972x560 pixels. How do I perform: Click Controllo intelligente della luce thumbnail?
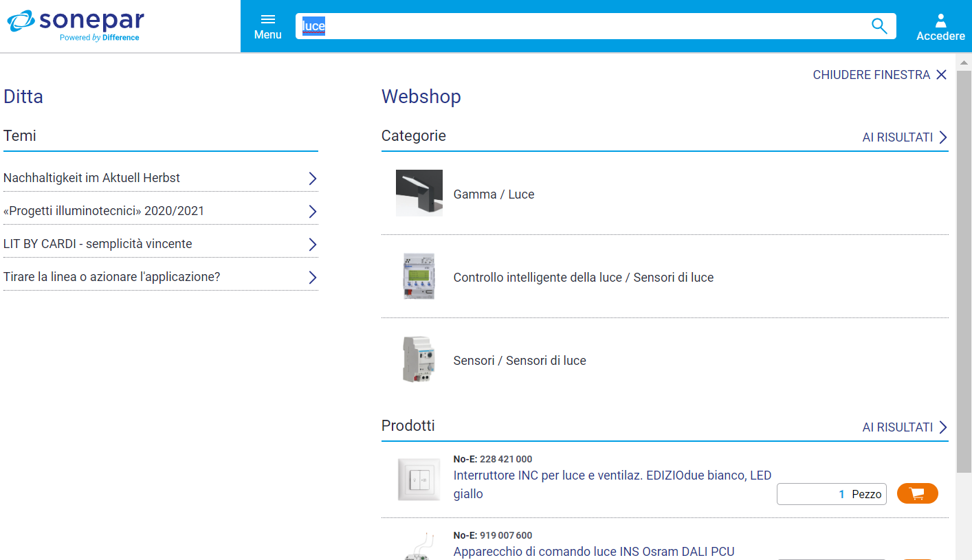[419, 276]
